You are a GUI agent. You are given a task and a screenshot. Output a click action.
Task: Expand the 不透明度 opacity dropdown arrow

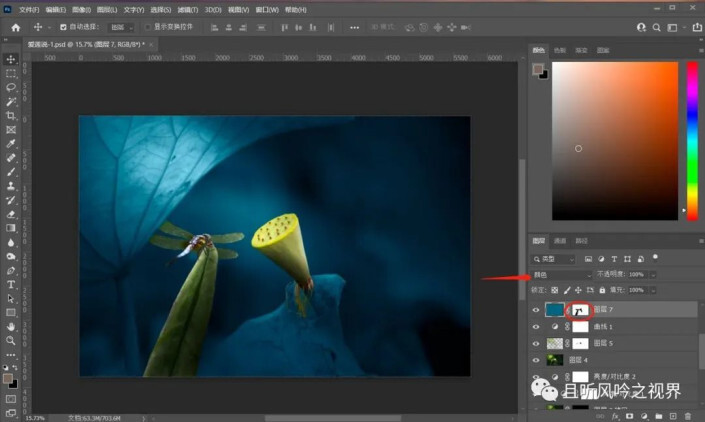pyautogui.click(x=653, y=274)
